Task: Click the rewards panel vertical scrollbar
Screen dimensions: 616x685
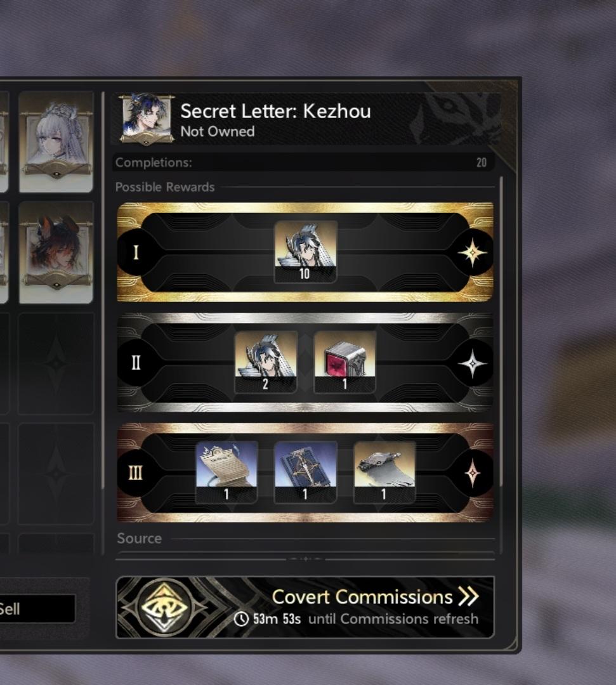Action: tap(501, 331)
